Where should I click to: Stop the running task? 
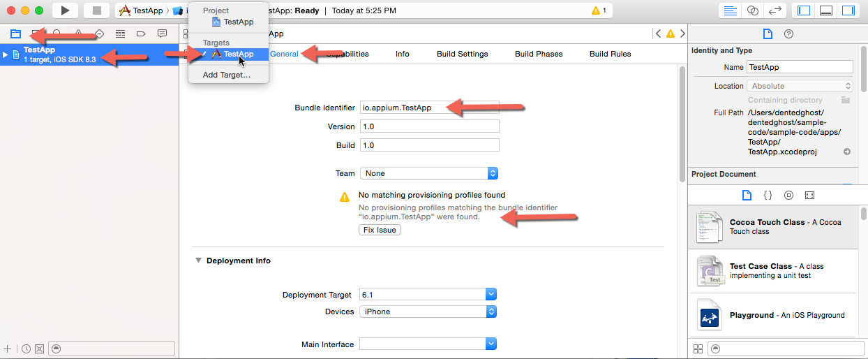pos(97,10)
